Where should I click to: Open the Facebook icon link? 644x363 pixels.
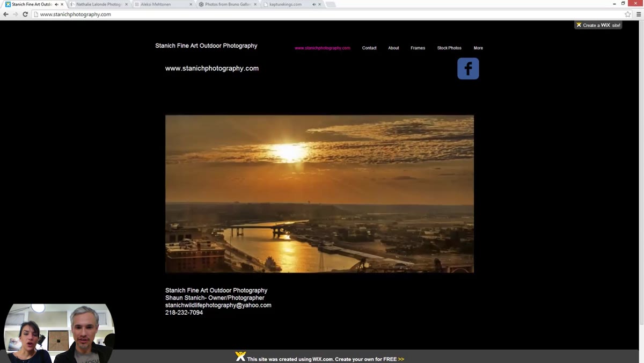click(468, 69)
